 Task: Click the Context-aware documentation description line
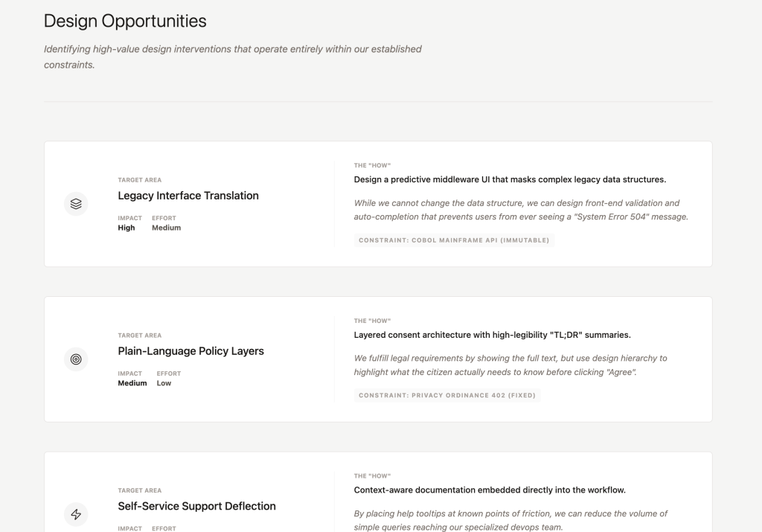[x=490, y=490]
